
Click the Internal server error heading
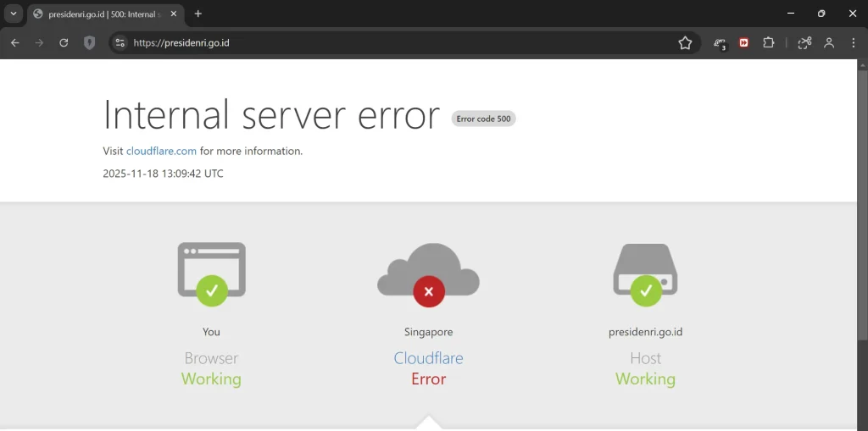click(x=271, y=114)
